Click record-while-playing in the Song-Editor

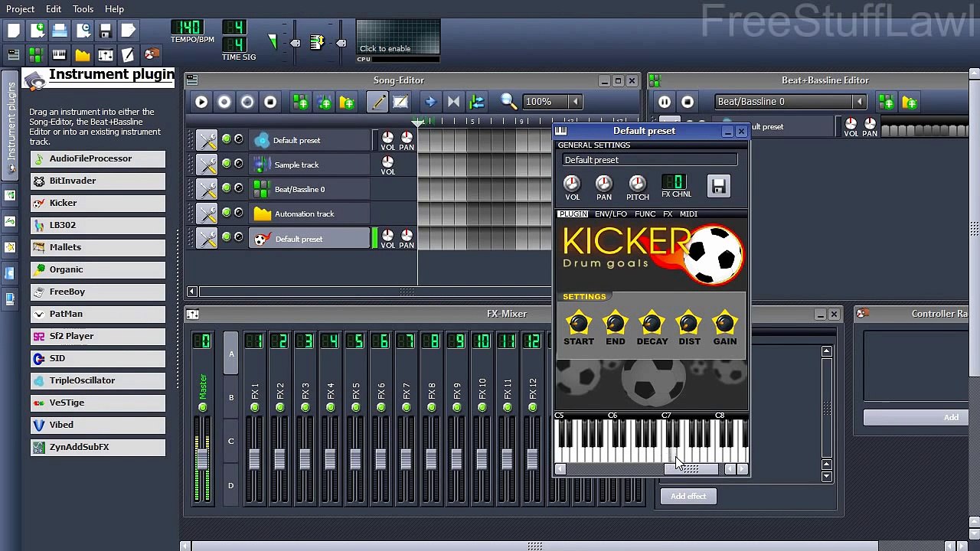(x=247, y=102)
